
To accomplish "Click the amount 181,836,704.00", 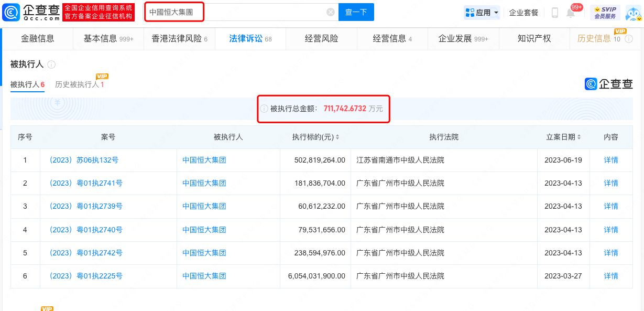I will 320,183.
